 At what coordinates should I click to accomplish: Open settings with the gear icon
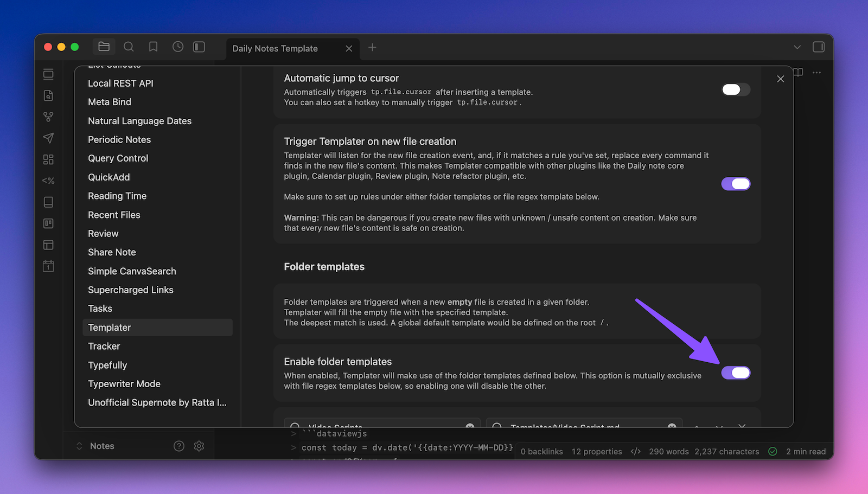(199, 446)
